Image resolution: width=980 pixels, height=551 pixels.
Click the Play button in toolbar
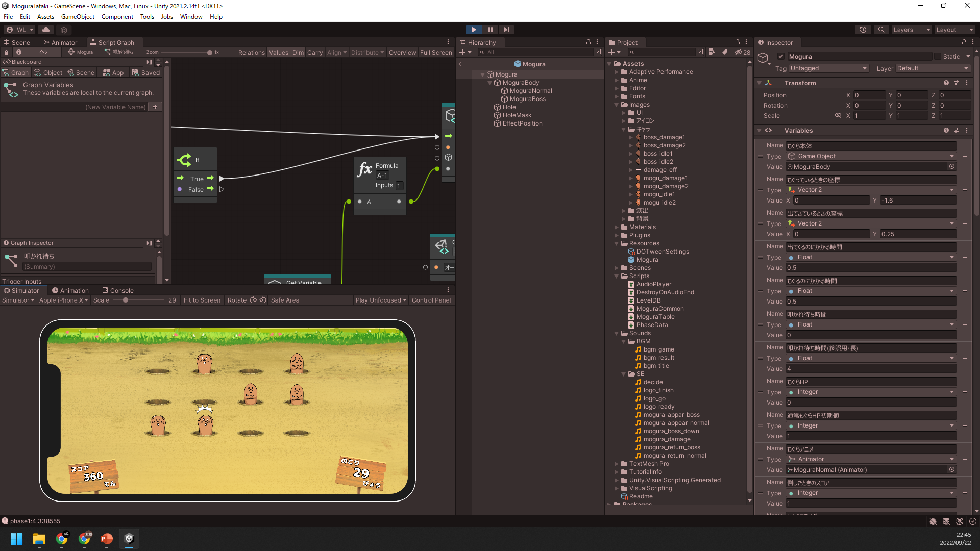[474, 30]
